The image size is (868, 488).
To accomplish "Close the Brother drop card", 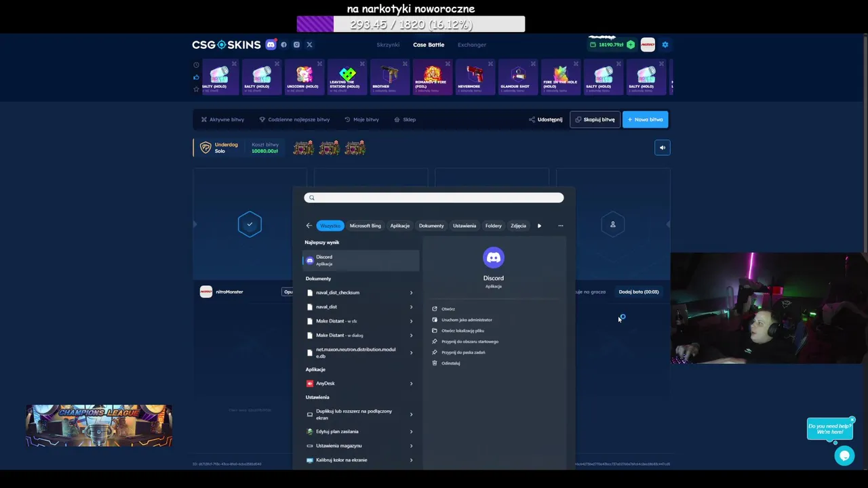I will 405,64.
